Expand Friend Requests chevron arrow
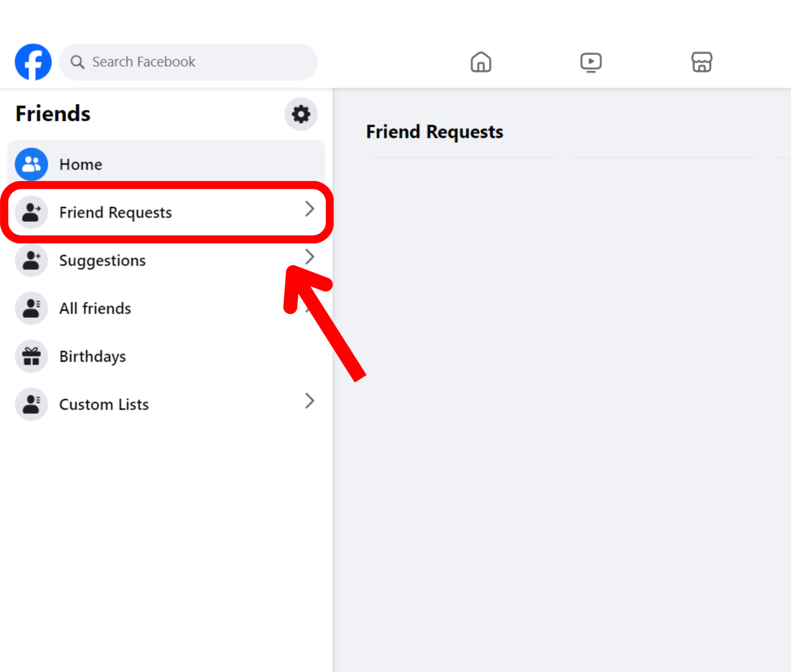The width and height of the screenshot is (791, 672). tap(309, 209)
